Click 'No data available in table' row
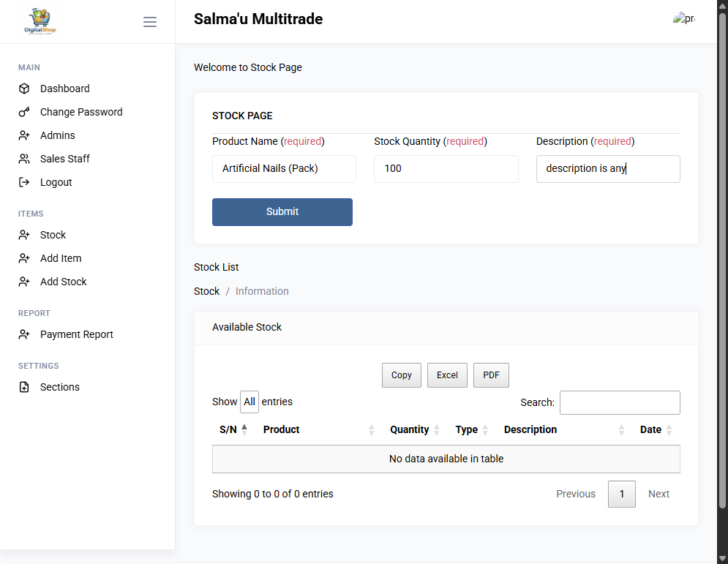Viewport: 728px width, 564px height. pos(446,459)
